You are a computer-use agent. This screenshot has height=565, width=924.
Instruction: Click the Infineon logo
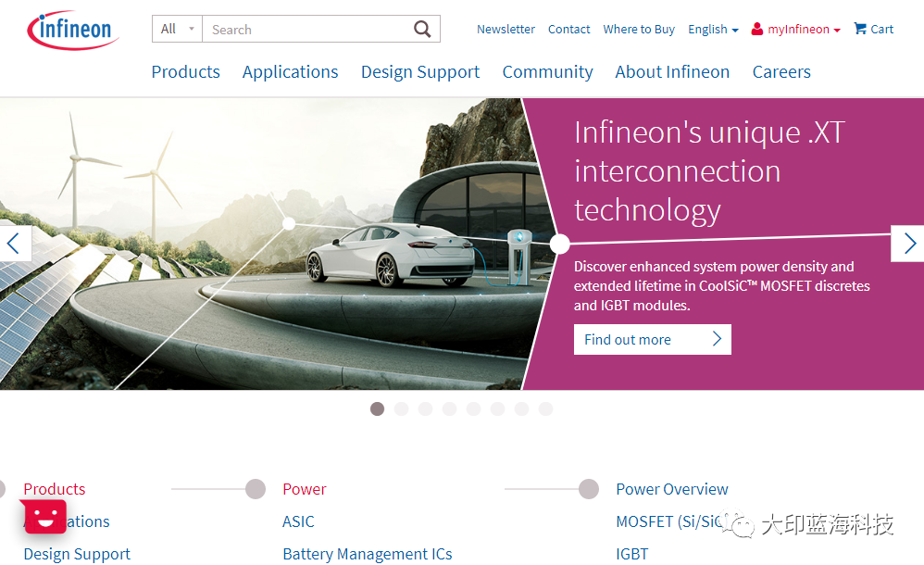(74, 30)
